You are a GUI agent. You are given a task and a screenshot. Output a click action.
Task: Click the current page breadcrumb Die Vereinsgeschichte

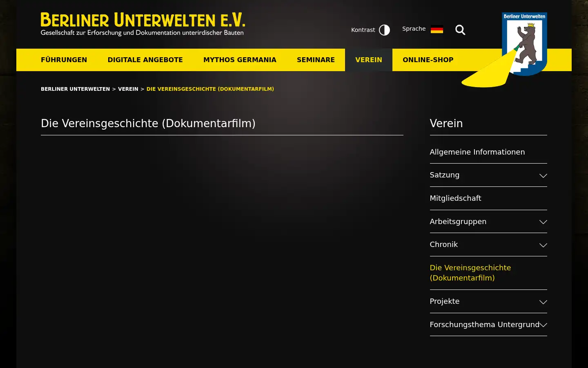pyautogui.click(x=210, y=89)
